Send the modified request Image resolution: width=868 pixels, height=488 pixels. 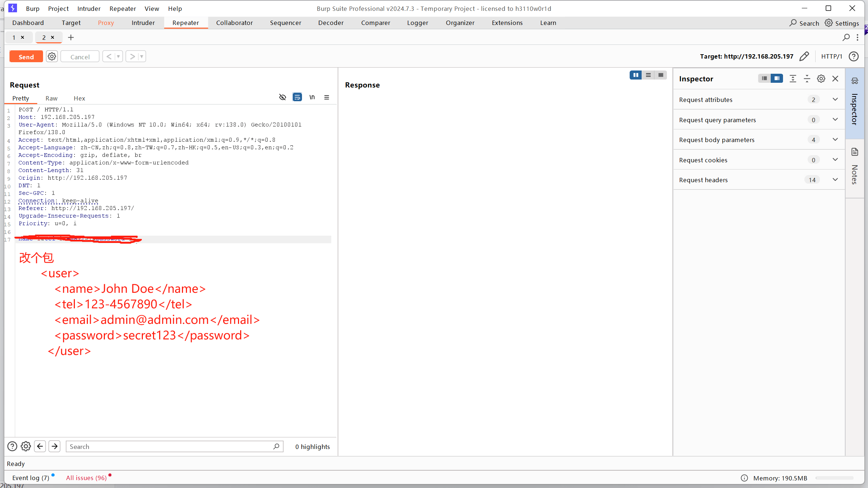(26, 56)
